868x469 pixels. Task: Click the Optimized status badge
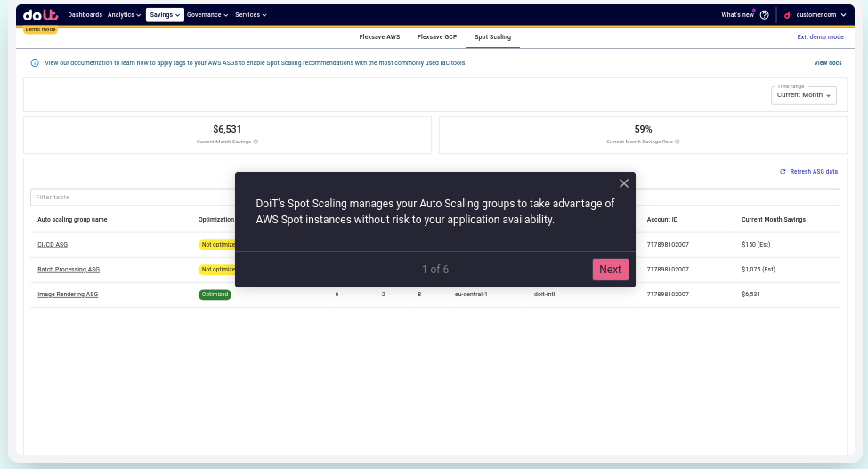pyautogui.click(x=215, y=295)
